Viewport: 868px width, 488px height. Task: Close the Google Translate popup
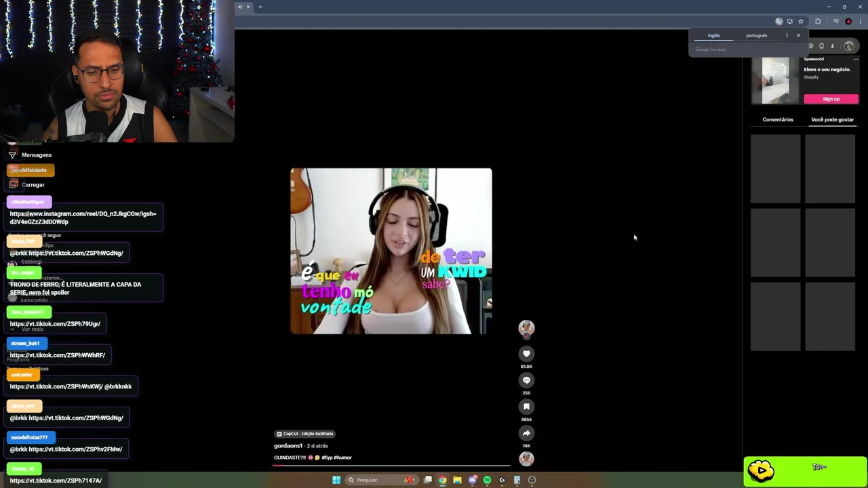point(798,35)
